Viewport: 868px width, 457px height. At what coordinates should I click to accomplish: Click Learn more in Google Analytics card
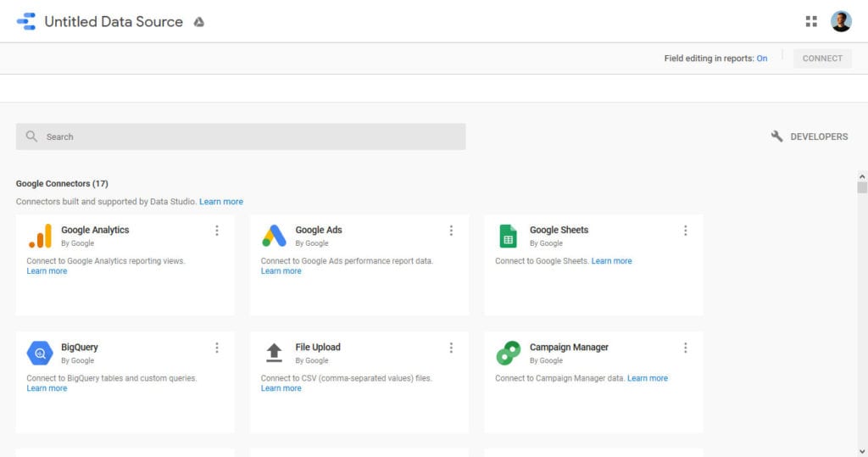(x=47, y=270)
